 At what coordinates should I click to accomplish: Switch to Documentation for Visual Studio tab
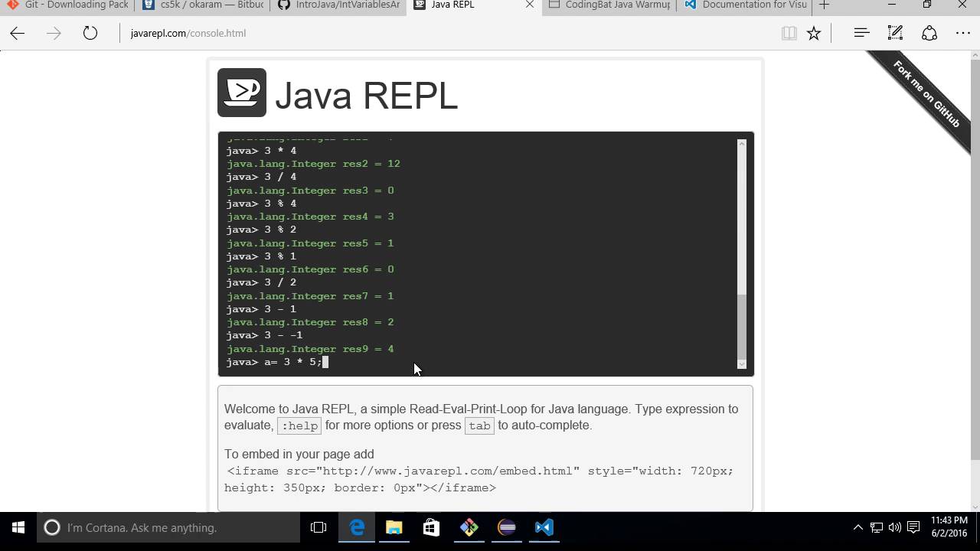(745, 5)
